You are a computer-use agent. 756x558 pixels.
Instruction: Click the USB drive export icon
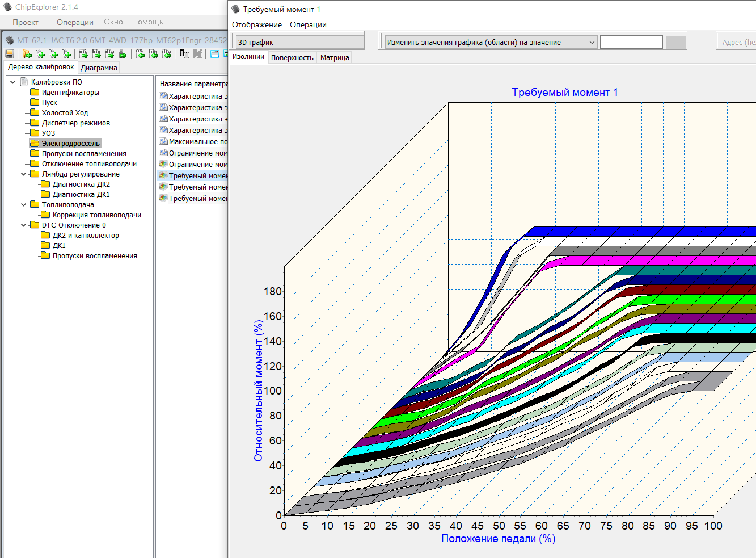click(123, 54)
